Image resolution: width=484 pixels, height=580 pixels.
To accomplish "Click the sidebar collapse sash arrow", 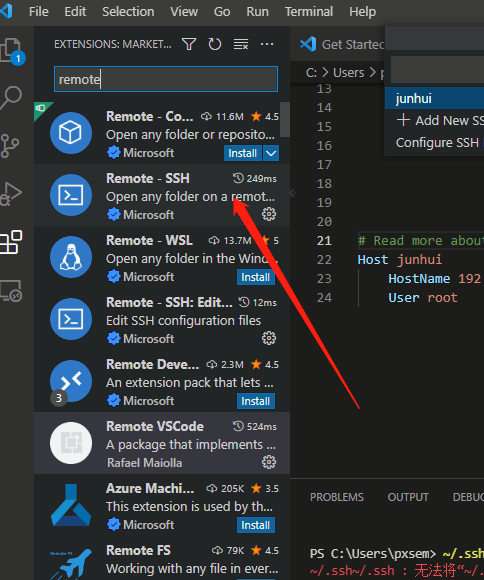I will (292, 193).
